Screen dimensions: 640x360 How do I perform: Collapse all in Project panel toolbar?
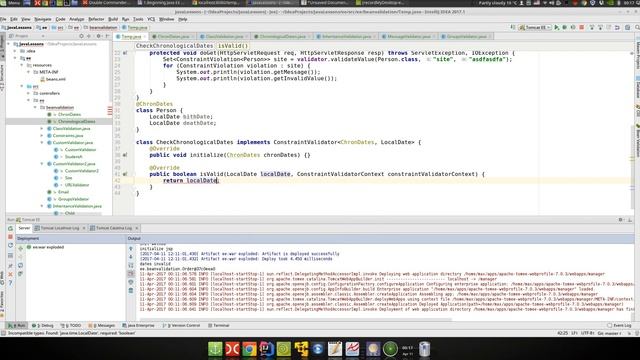pyautogui.click(x=89, y=36)
